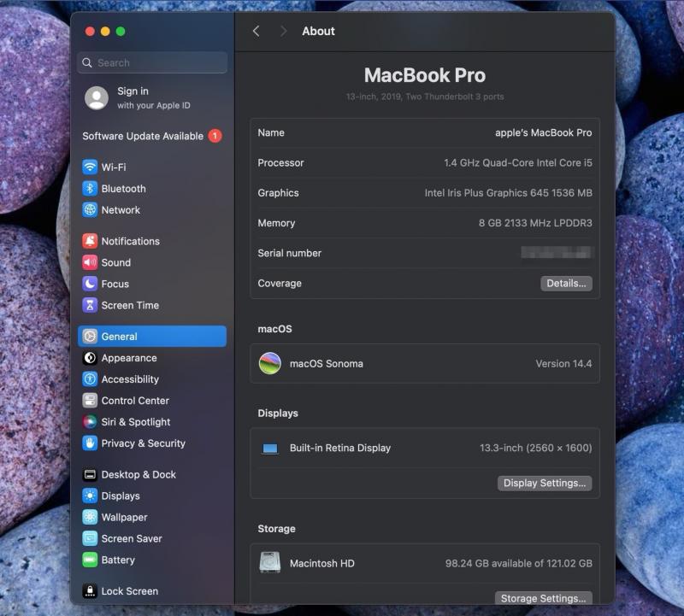Go back using the left chevron
Screen dimensions: 684x616
(x=256, y=31)
